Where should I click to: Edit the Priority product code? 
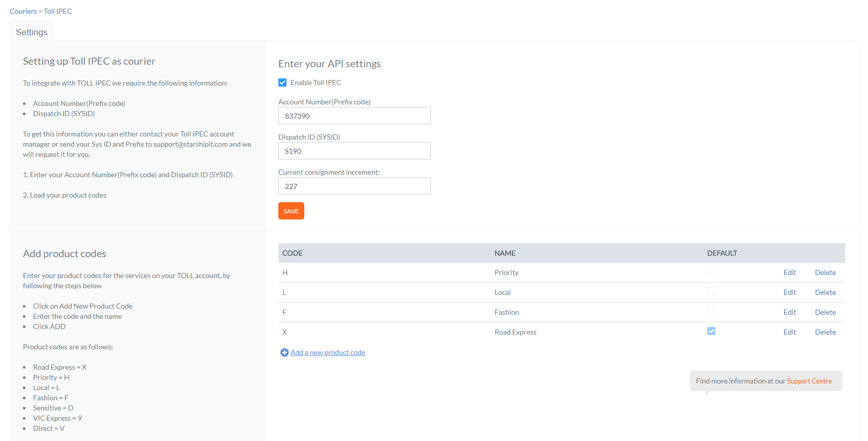click(790, 272)
